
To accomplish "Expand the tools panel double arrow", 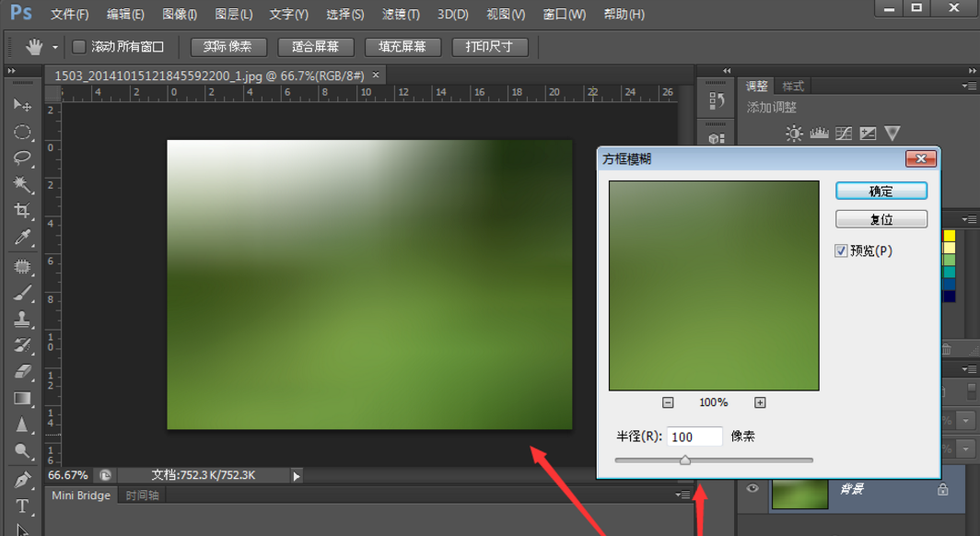I will (x=12, y=71).
